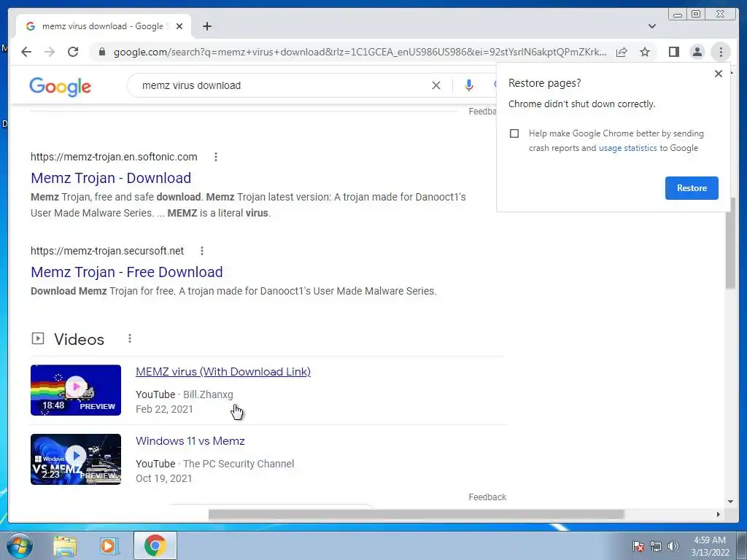Open a new tab with plus button
The height and width of the screenshot is (560, 747).
[x=206, y=26]
